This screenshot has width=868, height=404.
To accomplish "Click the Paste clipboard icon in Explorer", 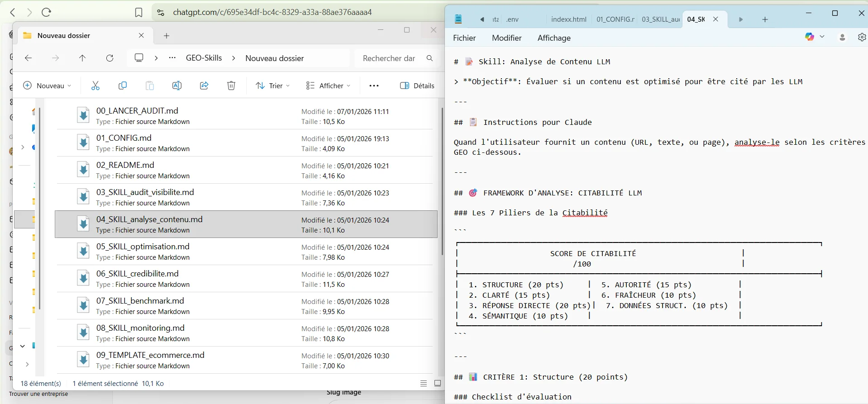I will tap(150, 86).
